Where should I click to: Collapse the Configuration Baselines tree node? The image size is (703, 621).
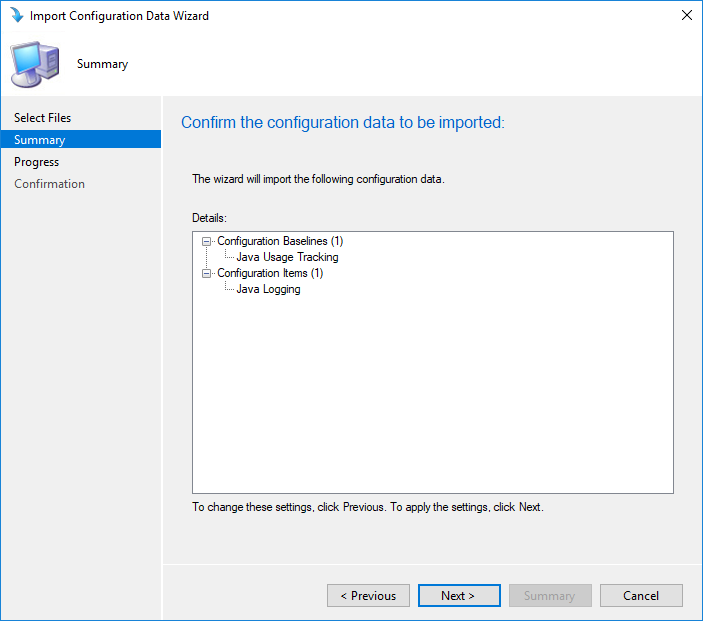click(206, 241)
